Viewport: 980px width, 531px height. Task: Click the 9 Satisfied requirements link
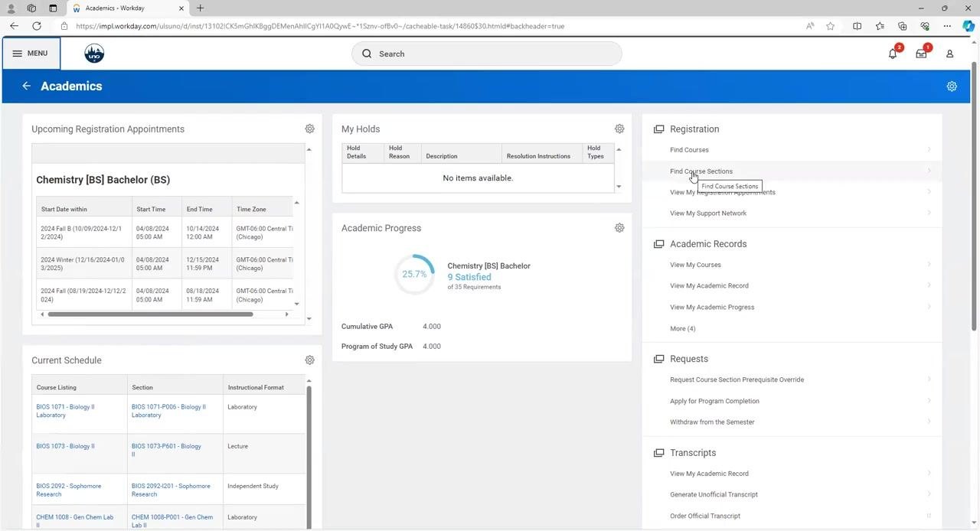pos(469,277)
